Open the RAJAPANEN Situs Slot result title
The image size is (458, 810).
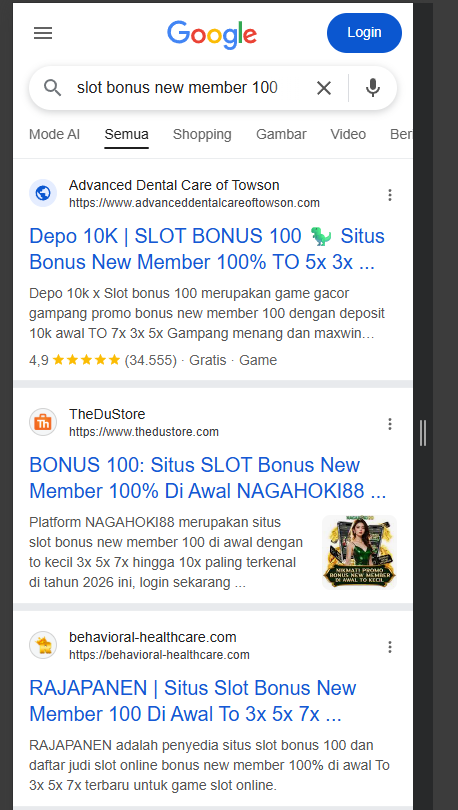click(193, 701)
